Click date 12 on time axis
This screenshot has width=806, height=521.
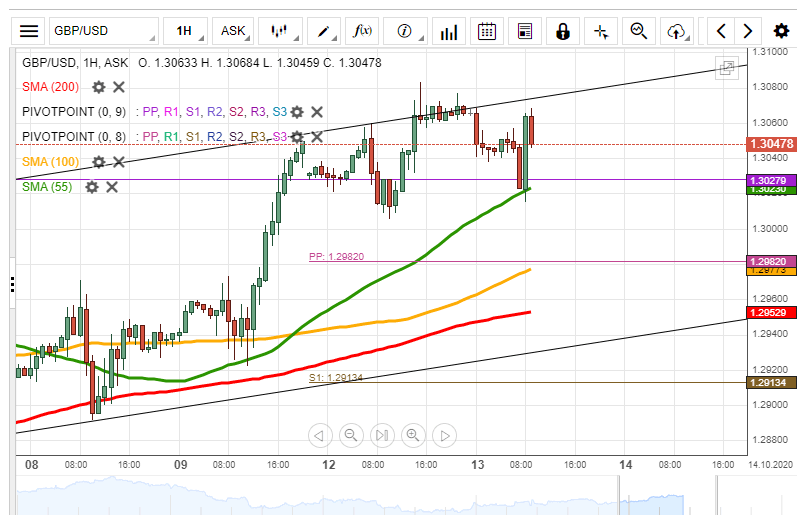point(328,465)
